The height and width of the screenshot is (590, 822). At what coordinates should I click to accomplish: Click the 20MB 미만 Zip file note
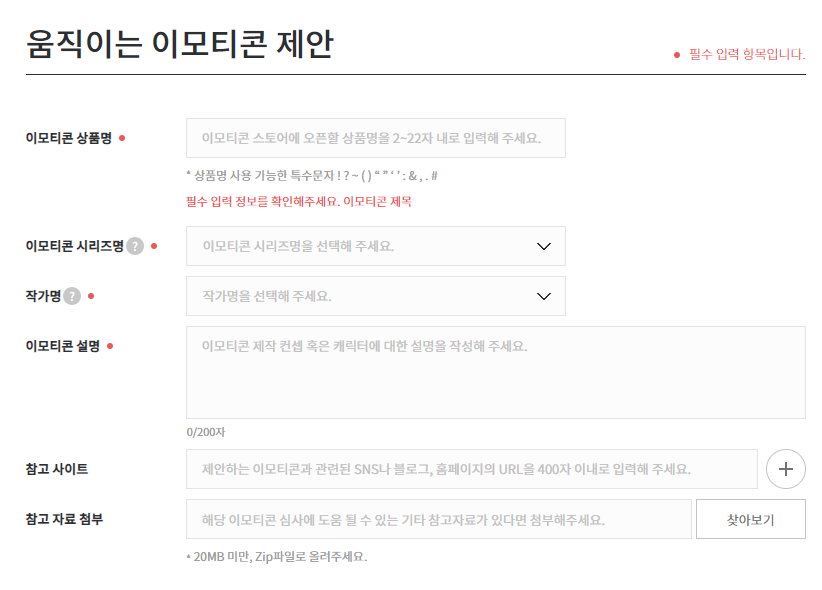coord(277,556)
